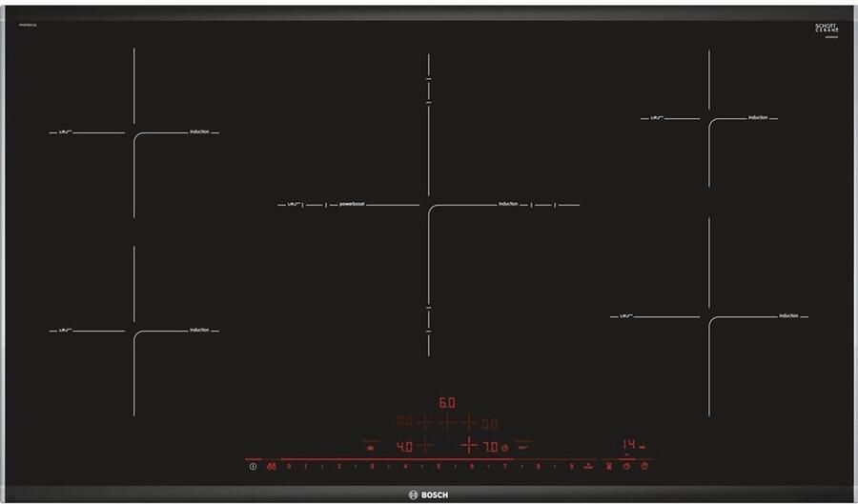Set heat level 7 on the scale
Viewport: 858px width, 504px height.
click(505, 466)
